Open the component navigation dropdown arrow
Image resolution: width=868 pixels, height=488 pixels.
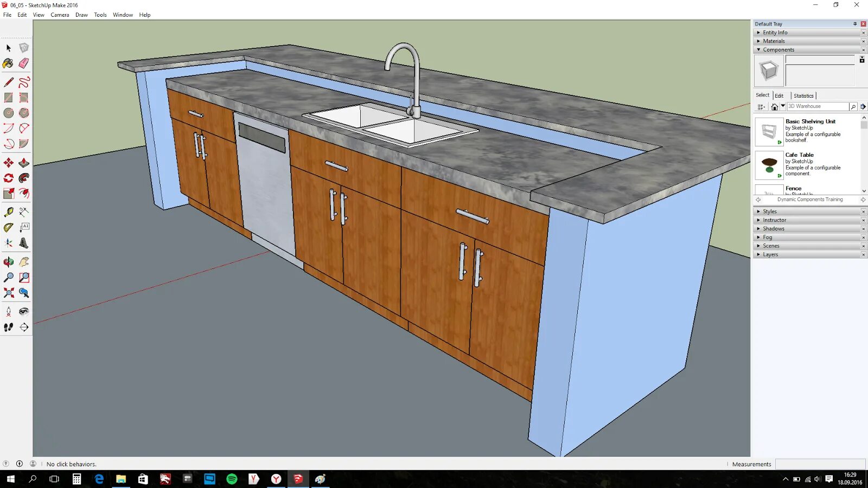click(x=783, y=106)
